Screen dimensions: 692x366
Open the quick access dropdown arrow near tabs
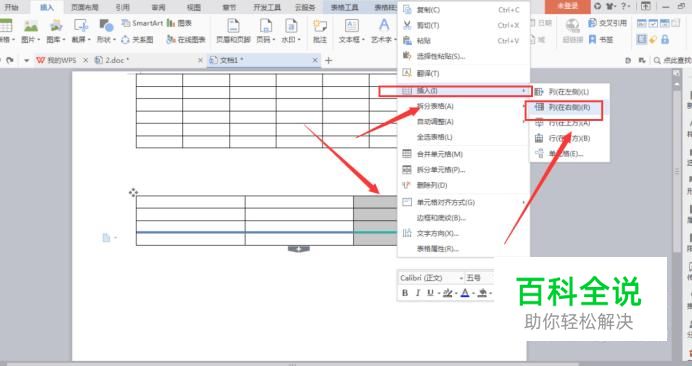(x=26, y=60)
